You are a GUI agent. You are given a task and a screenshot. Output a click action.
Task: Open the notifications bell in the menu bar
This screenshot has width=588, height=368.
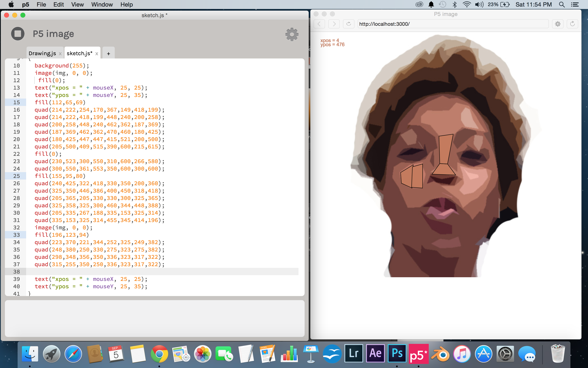(431, 4)
